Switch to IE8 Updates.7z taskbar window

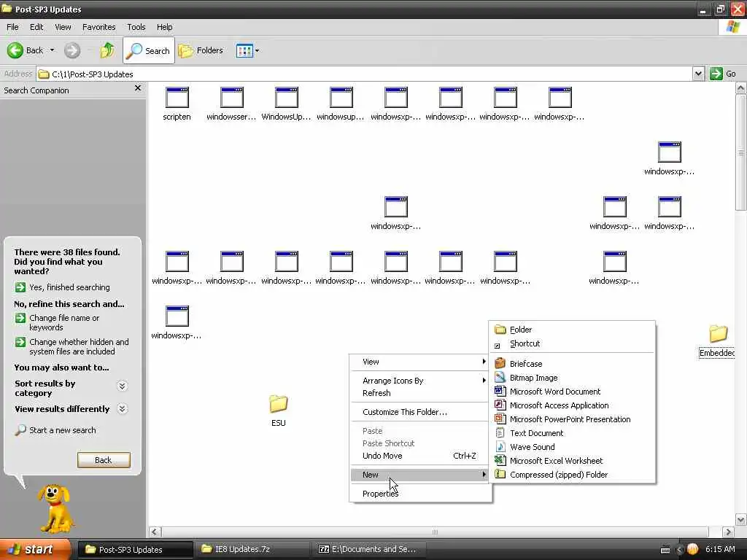click(254, 550)
